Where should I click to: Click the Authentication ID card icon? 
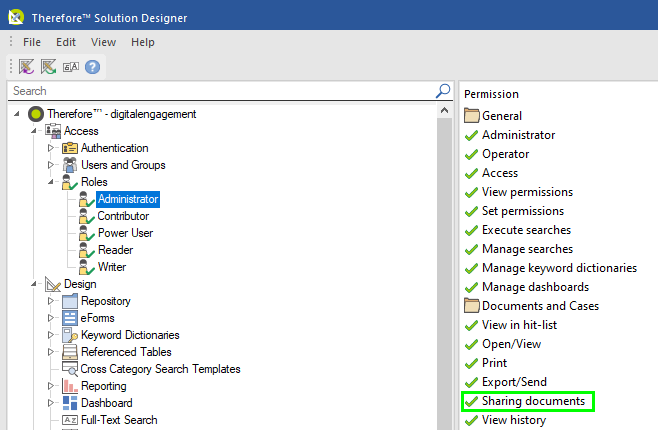[x=70, y=148]
